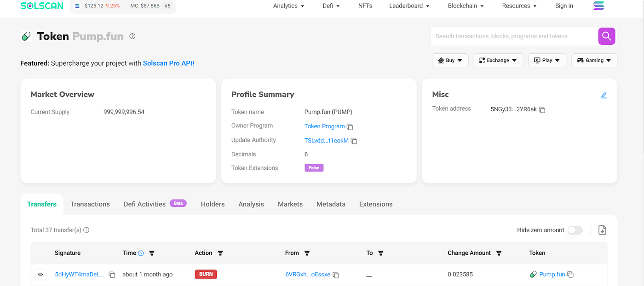The width and height of the screenshot is (644, 286).
Task: Copy the Pump.fun token in the table row
Action: coord(570,275)
